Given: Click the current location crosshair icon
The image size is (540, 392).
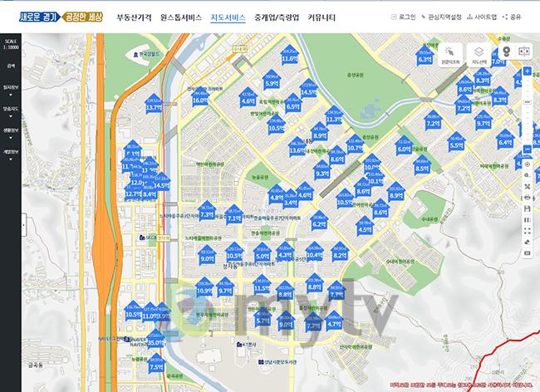Looking at the screenshot, I should coord(527,165).
